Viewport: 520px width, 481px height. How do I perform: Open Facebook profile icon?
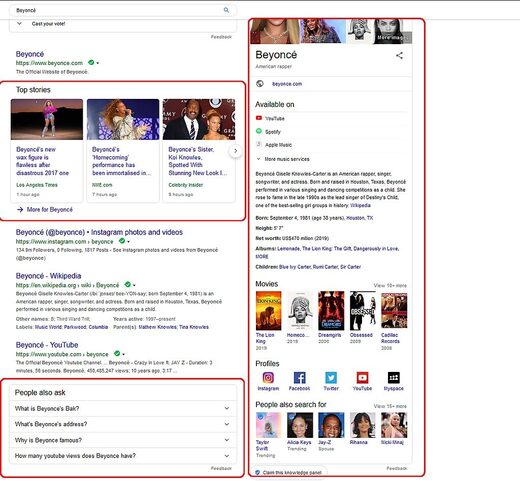[299, 377]
